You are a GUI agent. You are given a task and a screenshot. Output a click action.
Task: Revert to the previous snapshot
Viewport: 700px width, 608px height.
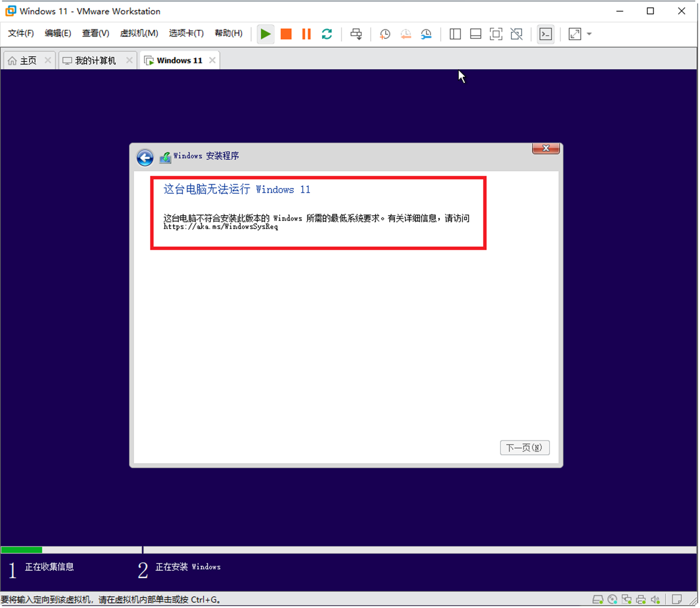(406, 34)
